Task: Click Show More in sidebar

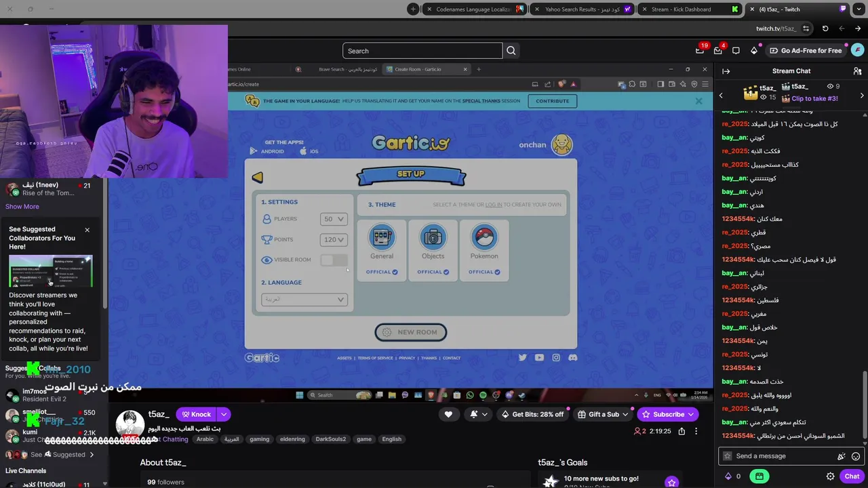Action: [x=22, y=207]
